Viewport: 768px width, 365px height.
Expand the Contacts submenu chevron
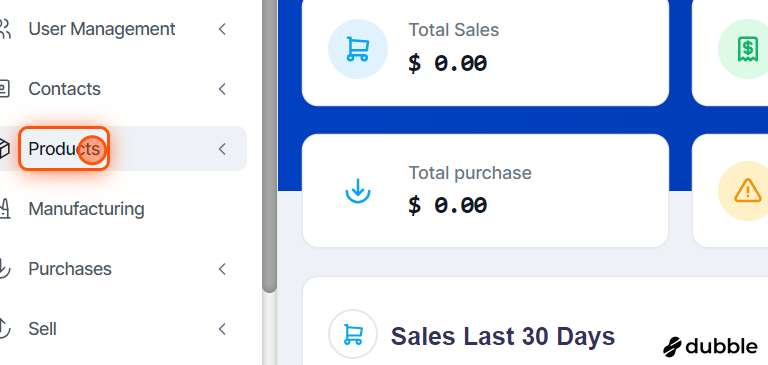click(222, 89)
